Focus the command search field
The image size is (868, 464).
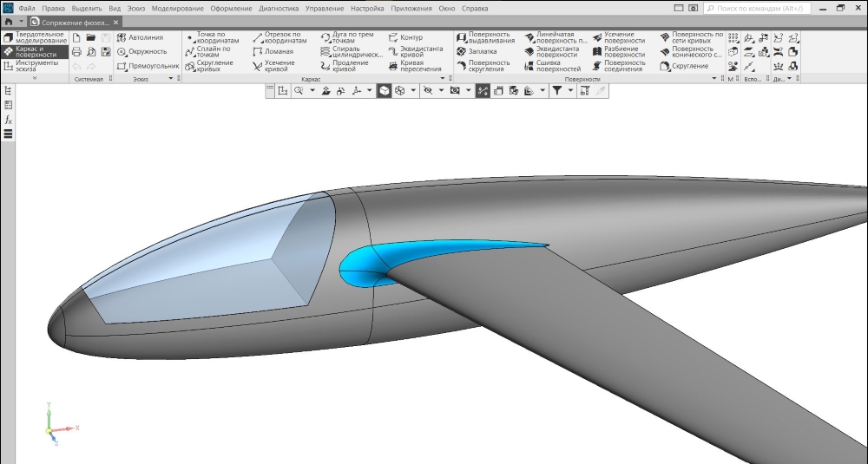click(757, 9)
